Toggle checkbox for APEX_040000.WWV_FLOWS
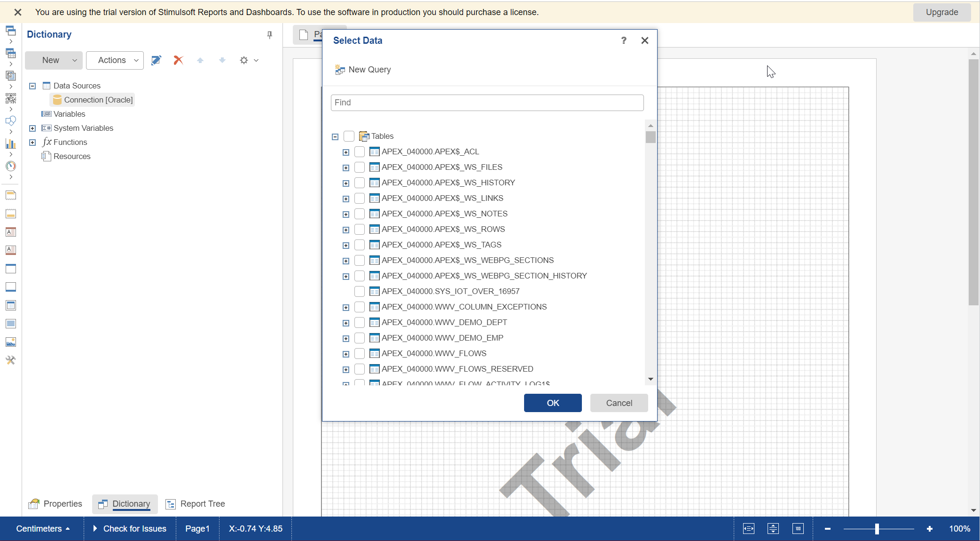Image resolution: width=980 pixels, height=541 pixels. (361, 353)
